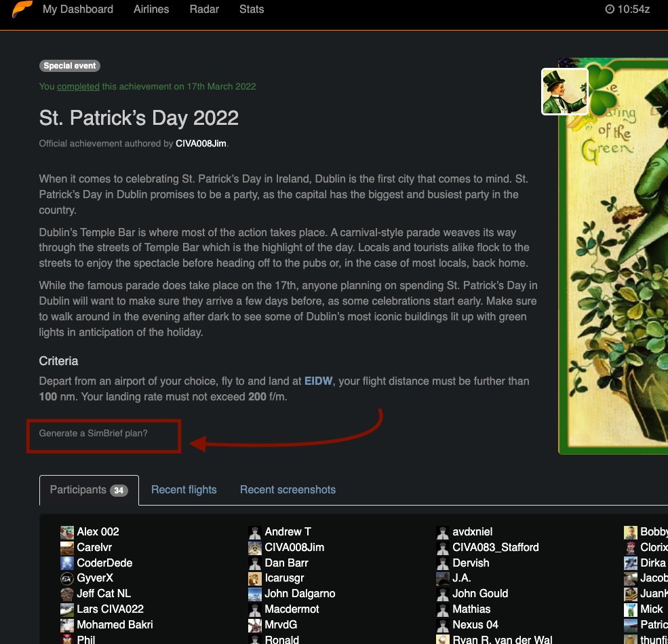Click CoderDede's avatar icon
This screenshot has height=644, width=668.
point(67,563)
